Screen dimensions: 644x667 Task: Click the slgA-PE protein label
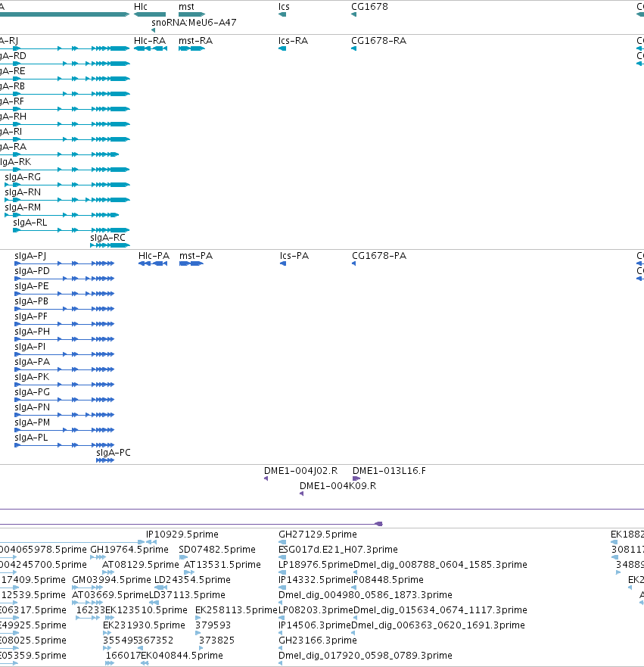(x=32, y=286)
